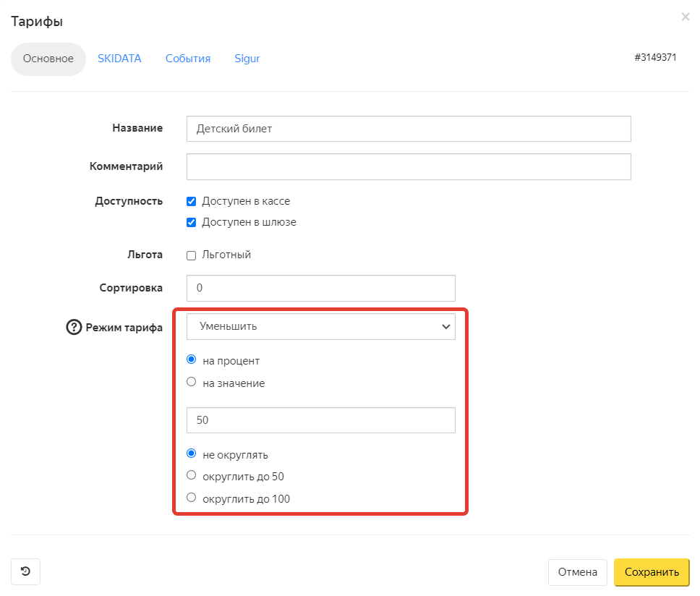Focus the empty Комментарий field
The height and width of the screenshot is (596, 700).
pyautogui.click(x=408, y=166)
